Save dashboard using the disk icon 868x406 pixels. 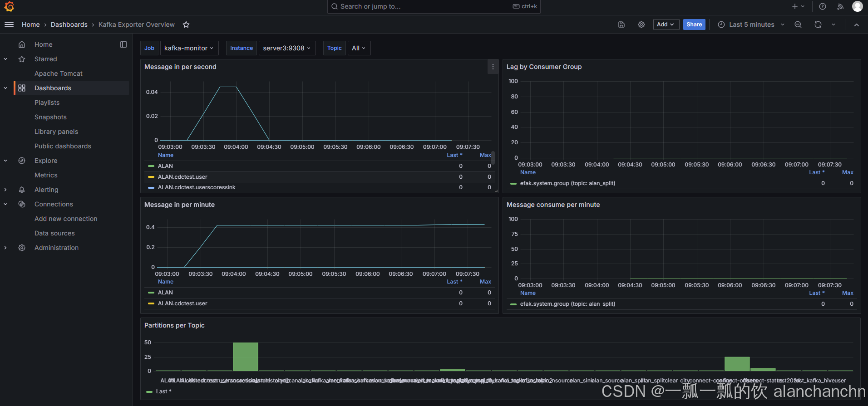click(x=621, y=24)
